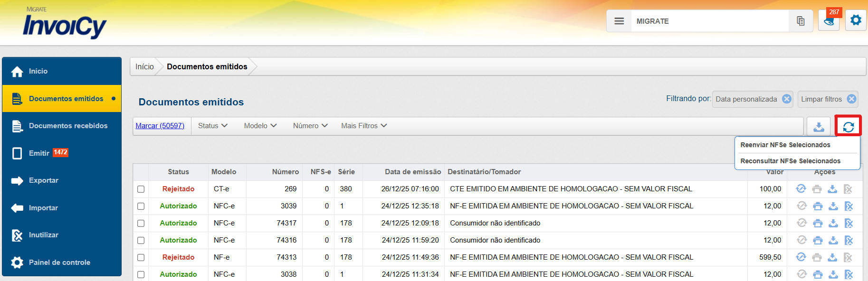Expand the Status filter dropdown
The height and width of the screenshot is (281, 868).
212,126
